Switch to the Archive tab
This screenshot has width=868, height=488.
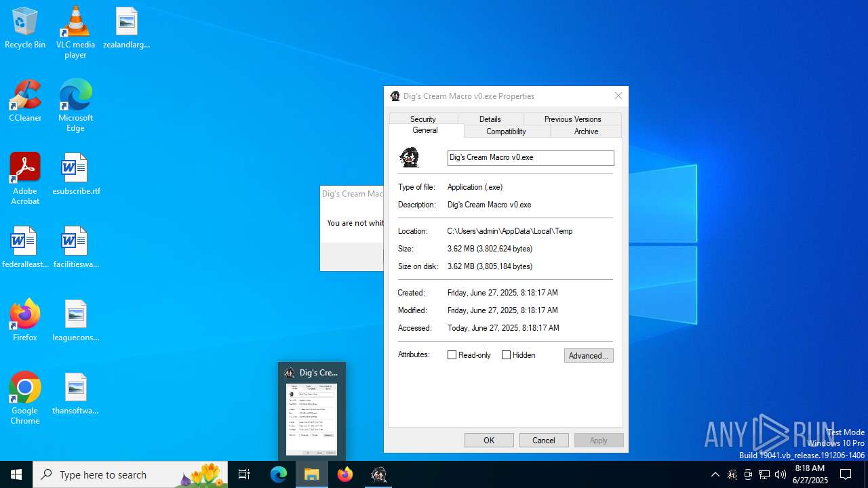pyautogui.click(x=586, y=131)
